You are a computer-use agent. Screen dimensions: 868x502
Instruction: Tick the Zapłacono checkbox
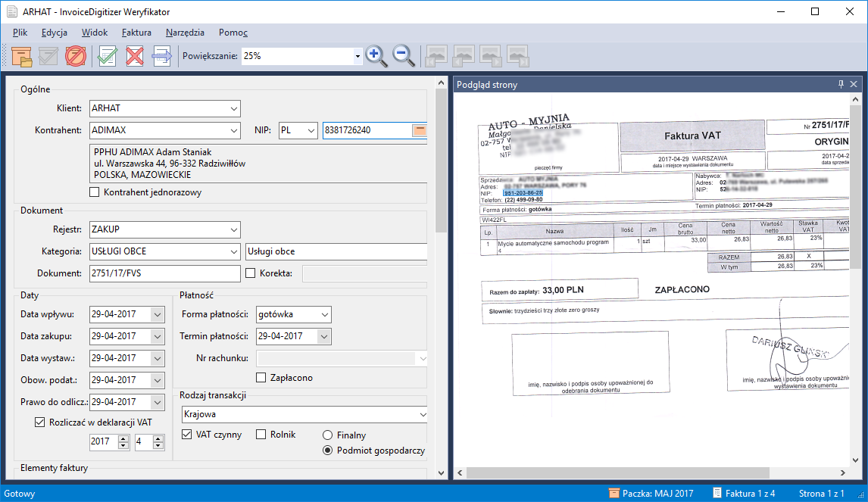coord(262,378)
